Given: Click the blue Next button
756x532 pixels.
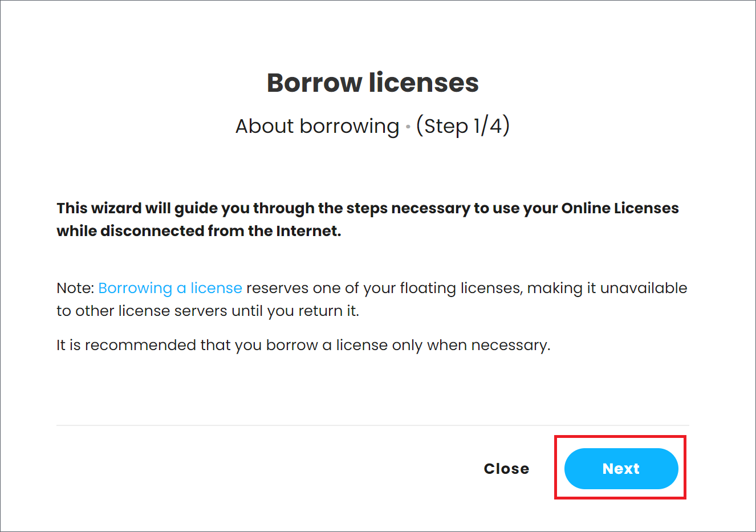Looking at the screenshot, I should pyautogui.click(x=621, y=468).
